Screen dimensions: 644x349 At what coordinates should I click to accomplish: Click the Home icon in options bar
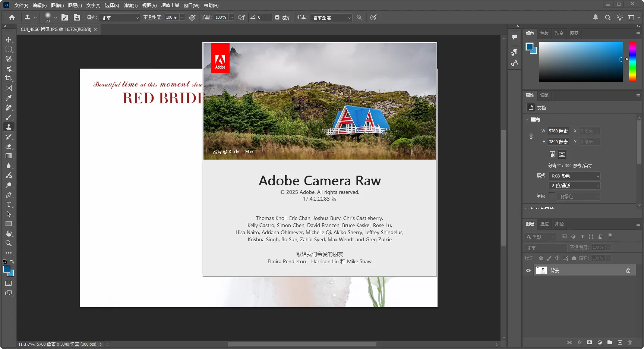12,18
